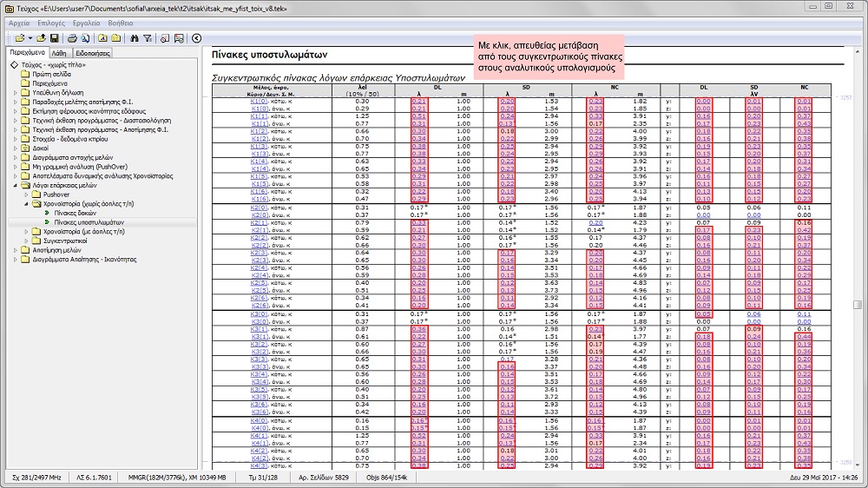Click the Πίνακες υποστυλωμάτων page heading

click(x=270, y=55)
